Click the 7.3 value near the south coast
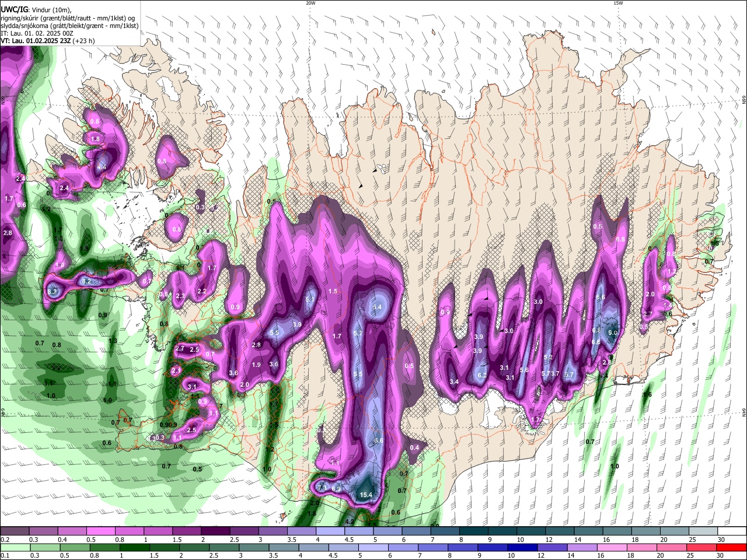This screenshot has width=747, height=560. click(323, 488)
